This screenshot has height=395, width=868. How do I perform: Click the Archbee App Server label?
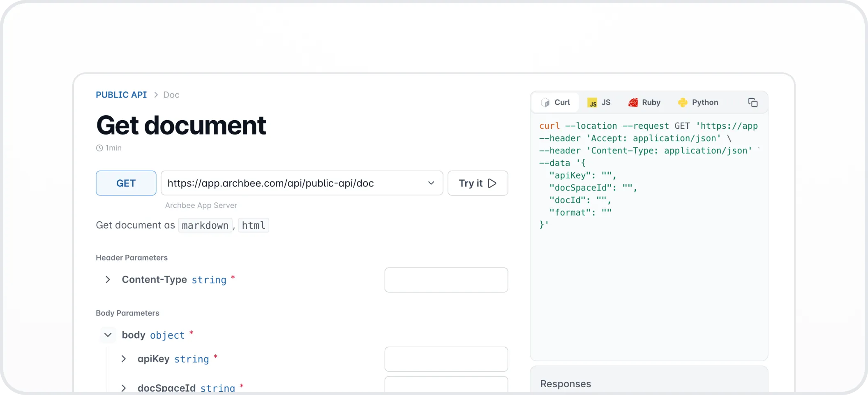click(201, 205)
